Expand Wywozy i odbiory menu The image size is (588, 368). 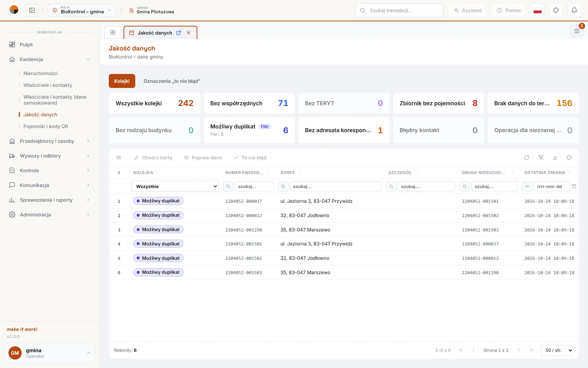50,155
